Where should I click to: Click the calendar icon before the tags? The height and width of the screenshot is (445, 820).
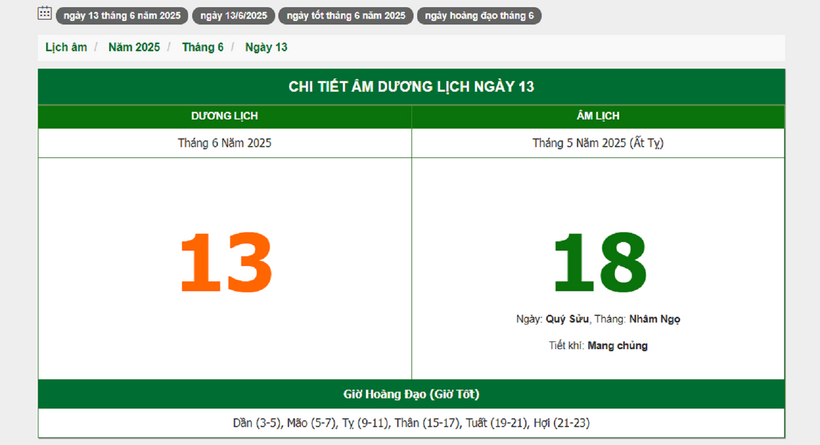click(x=45, y=14)
